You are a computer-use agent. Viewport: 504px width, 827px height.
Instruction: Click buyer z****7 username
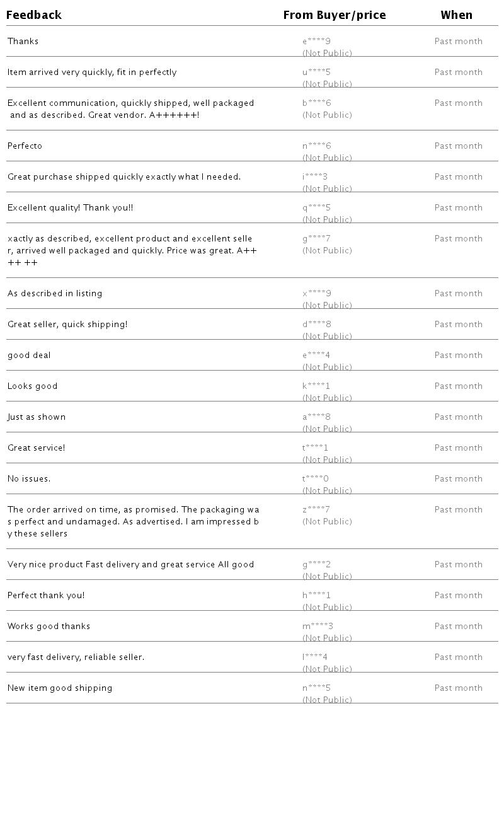316,510
